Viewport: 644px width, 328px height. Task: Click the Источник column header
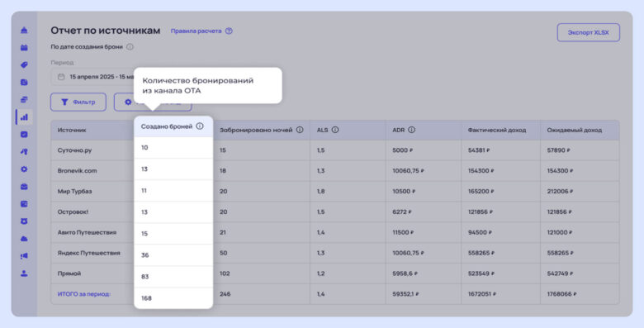point(72,130)
